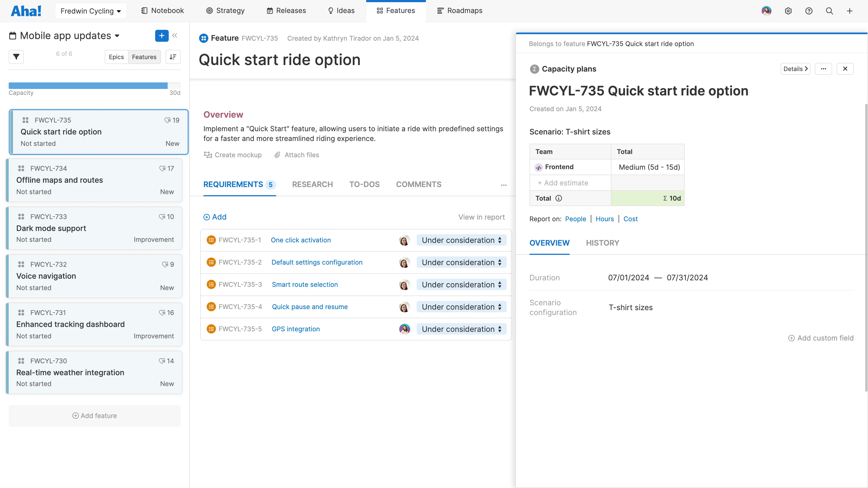This screenshot has height=488, width=868.
Task: Open Fredwin Cycling workspace dropdown
Action: point(90,11)
